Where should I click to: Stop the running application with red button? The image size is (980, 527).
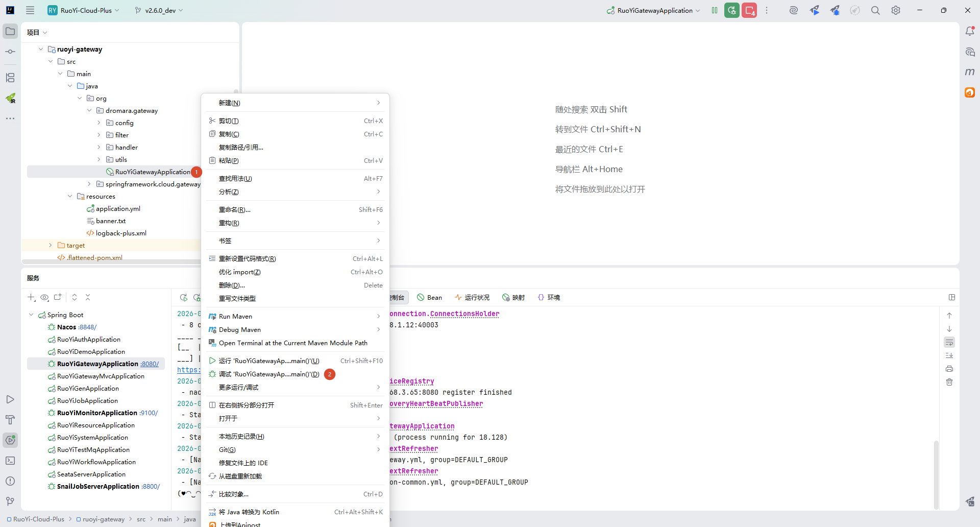pyautogui.click(x=749, y=10)
